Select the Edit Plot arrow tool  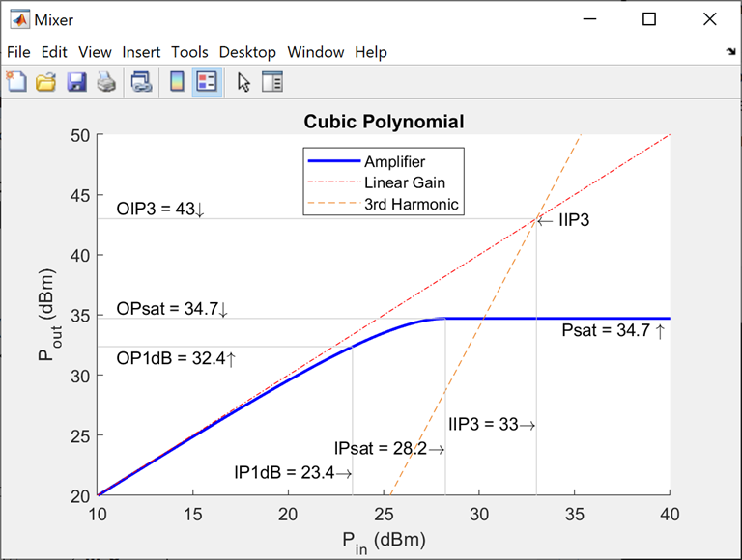pyautogui.click(x=243, y=82)
